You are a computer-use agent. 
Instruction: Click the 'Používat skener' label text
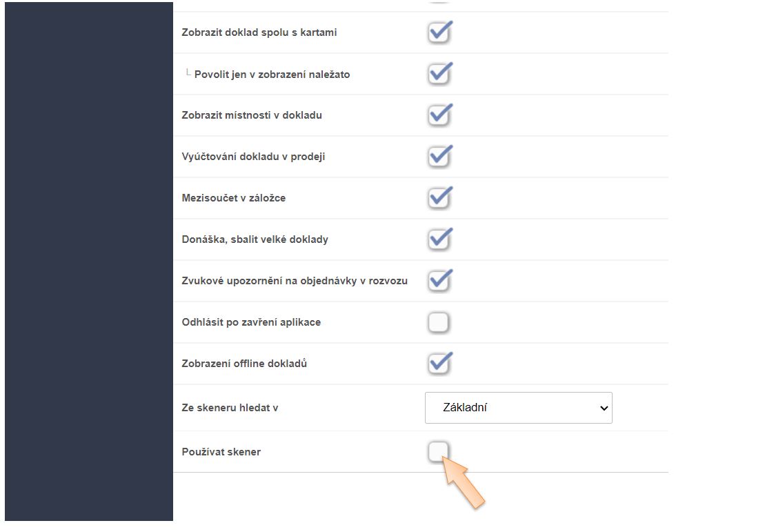tap(221, 452)
